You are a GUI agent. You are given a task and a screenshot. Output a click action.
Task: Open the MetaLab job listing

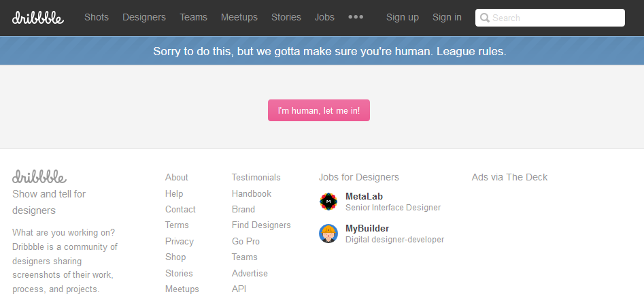364,197
